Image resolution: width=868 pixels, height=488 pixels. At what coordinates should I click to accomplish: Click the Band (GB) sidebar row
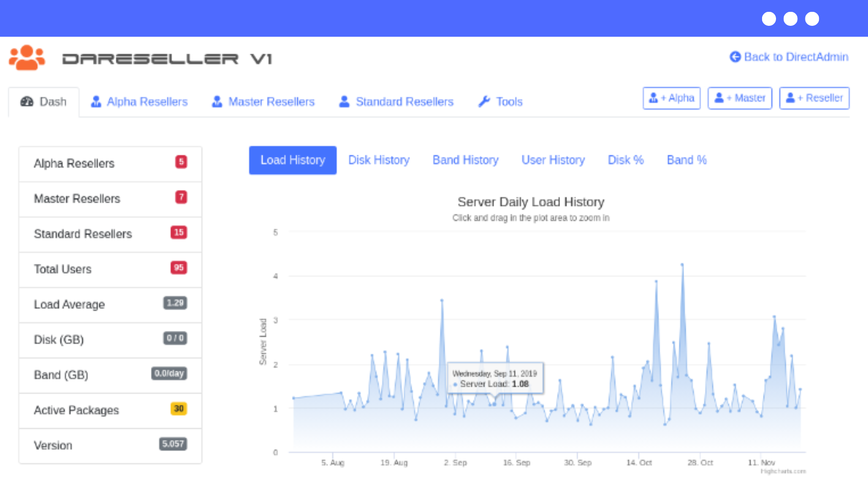pyautogui.click(x=111, y=375)
